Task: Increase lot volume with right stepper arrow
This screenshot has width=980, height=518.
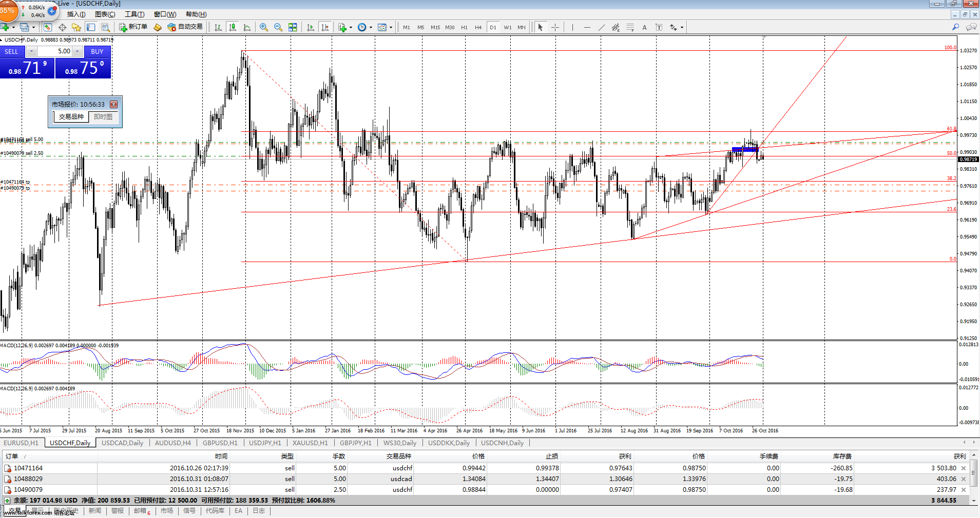Action: (x=77, y=51)
